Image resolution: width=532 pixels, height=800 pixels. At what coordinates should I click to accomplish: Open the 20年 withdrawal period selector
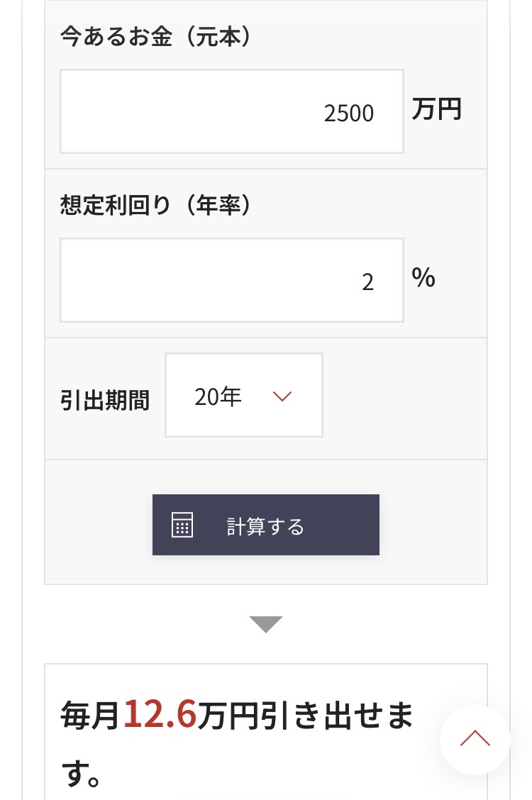coord(244,395)
